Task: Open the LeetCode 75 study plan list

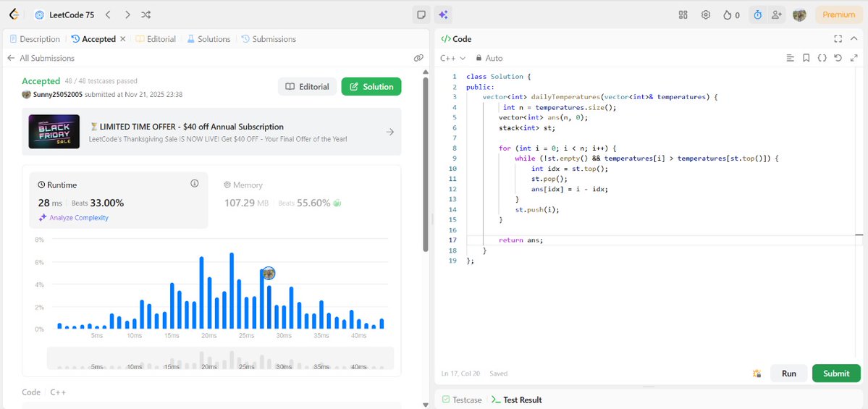Action: (x=64, y=15)
